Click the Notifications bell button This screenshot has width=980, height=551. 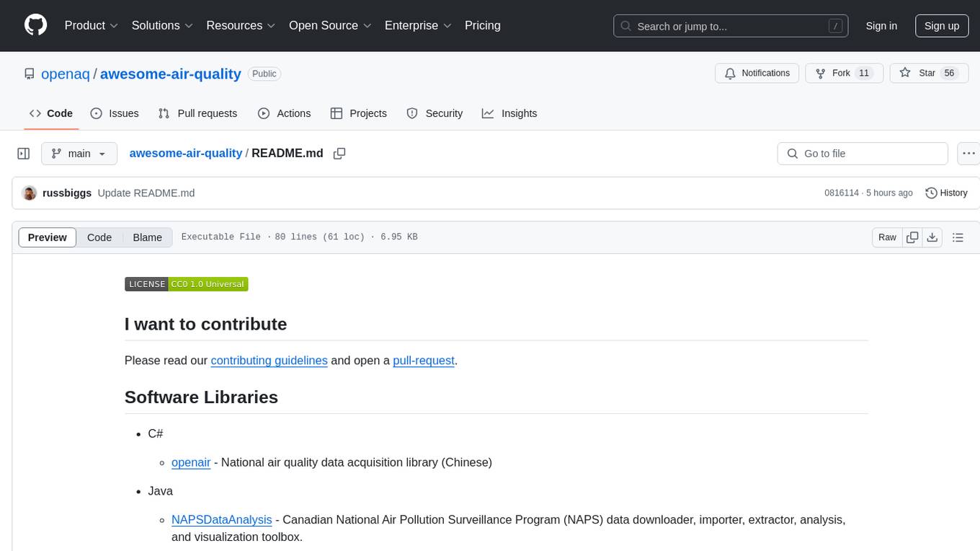pos(757,74)
